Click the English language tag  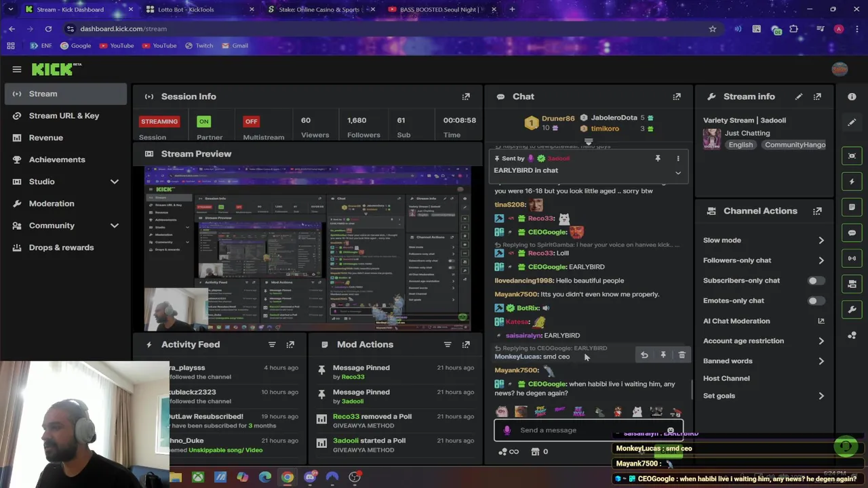tap(741, 145)
